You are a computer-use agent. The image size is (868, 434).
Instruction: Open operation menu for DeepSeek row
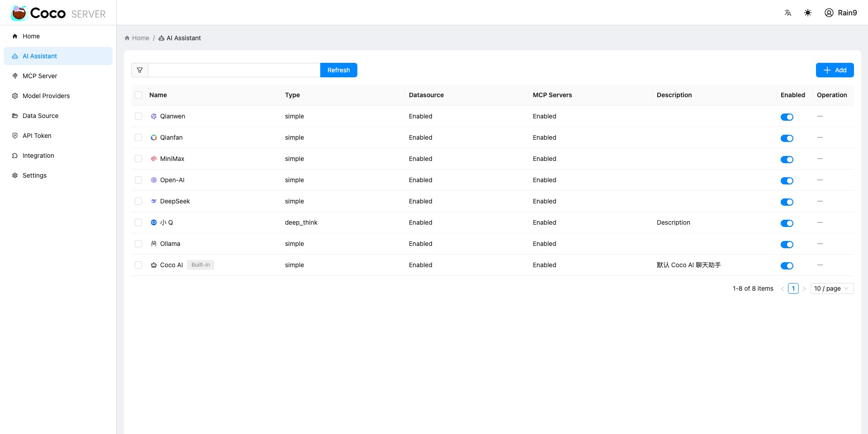820,201
